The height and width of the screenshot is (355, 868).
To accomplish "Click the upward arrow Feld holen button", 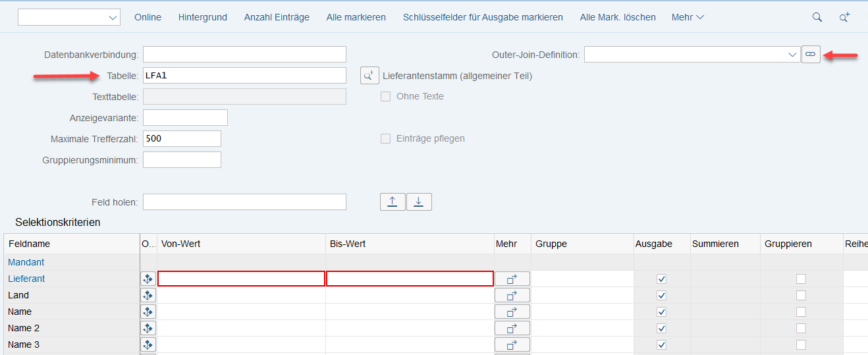I will point(393,202).
